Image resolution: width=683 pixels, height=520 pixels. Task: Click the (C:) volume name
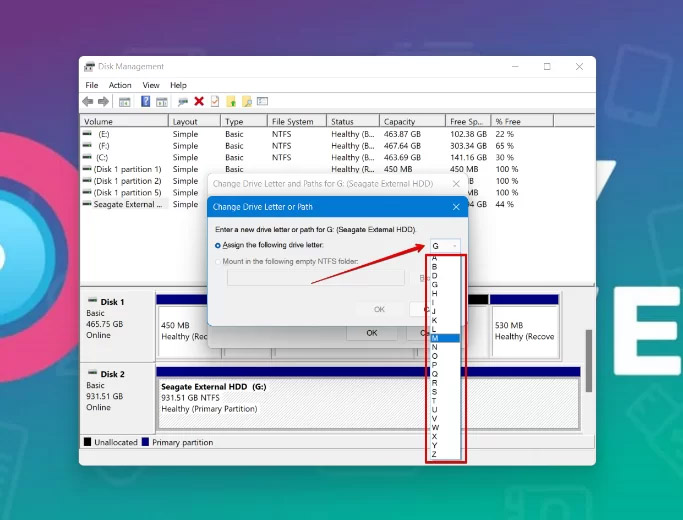(x=102, y=158)
